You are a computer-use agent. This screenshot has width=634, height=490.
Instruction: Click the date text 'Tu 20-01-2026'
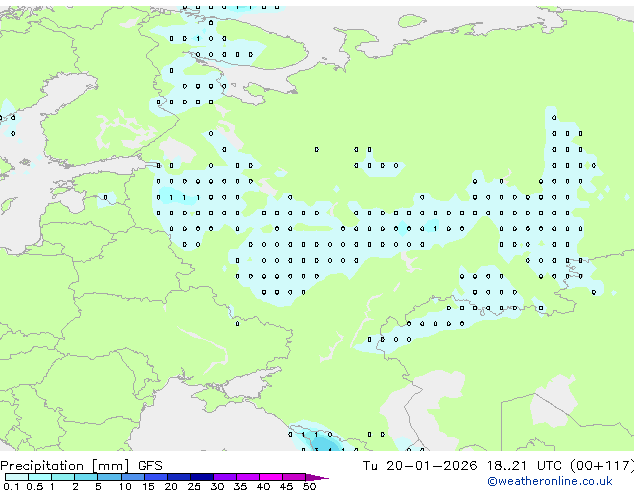click(420, 466)
